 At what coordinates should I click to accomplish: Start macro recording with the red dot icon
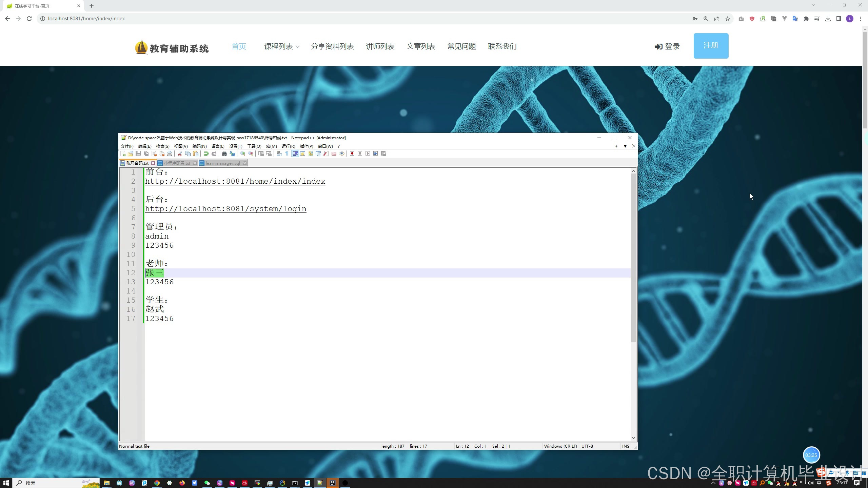[352, 154]
